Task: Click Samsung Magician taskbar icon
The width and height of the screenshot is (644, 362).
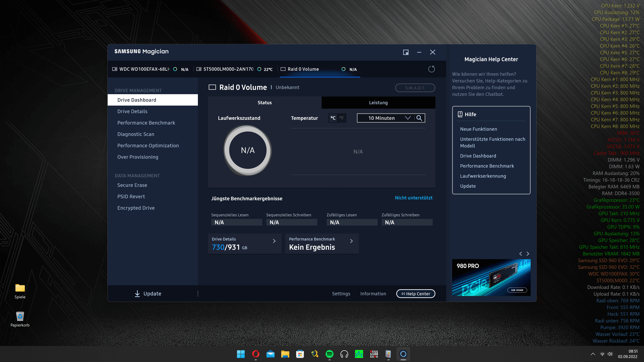Action: [403, 354]
